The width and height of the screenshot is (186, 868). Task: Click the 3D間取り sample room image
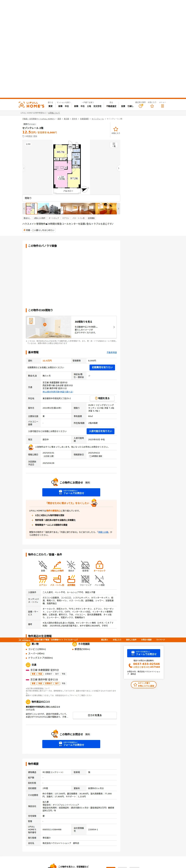(x=49, y=327)
